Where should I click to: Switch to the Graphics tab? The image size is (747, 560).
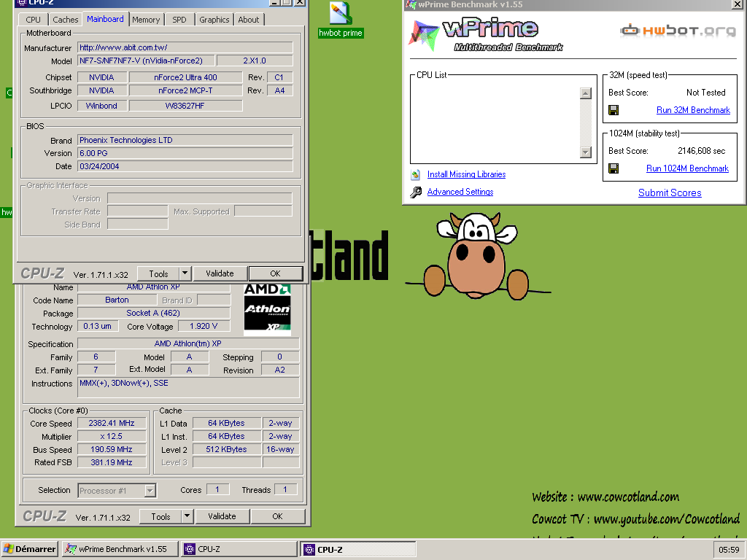214,20
